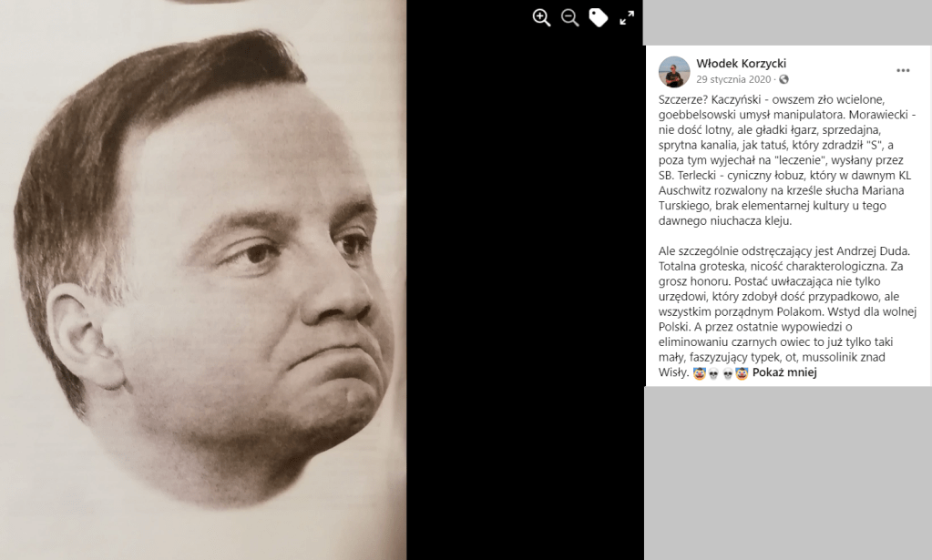Zoom out of the photo
932x560 pixels.
[x=569, y=18]
